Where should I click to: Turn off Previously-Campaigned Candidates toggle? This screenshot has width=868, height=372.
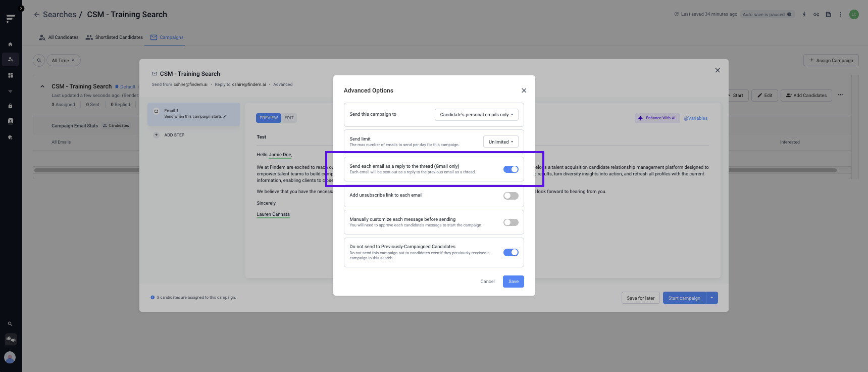coord(510,252)
